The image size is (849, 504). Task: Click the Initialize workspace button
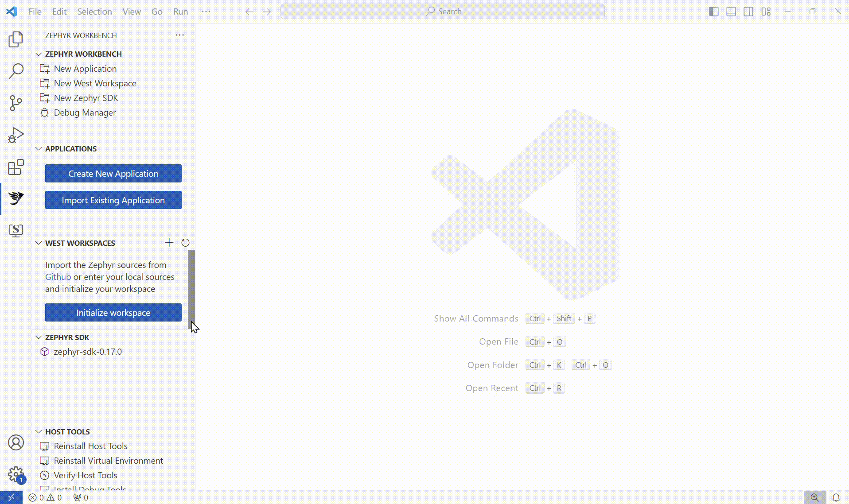coord(113,312)
